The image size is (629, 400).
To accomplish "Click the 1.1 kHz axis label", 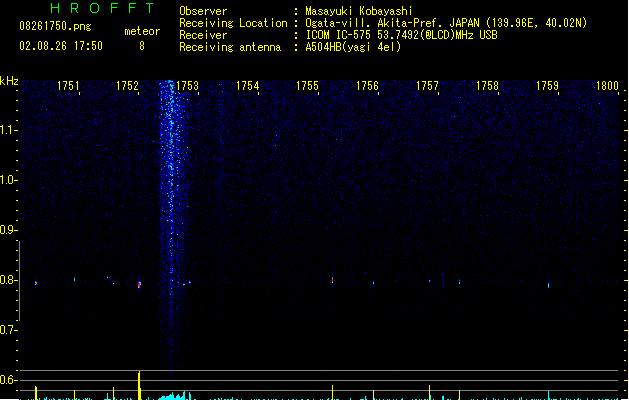I will pos(8,130).
